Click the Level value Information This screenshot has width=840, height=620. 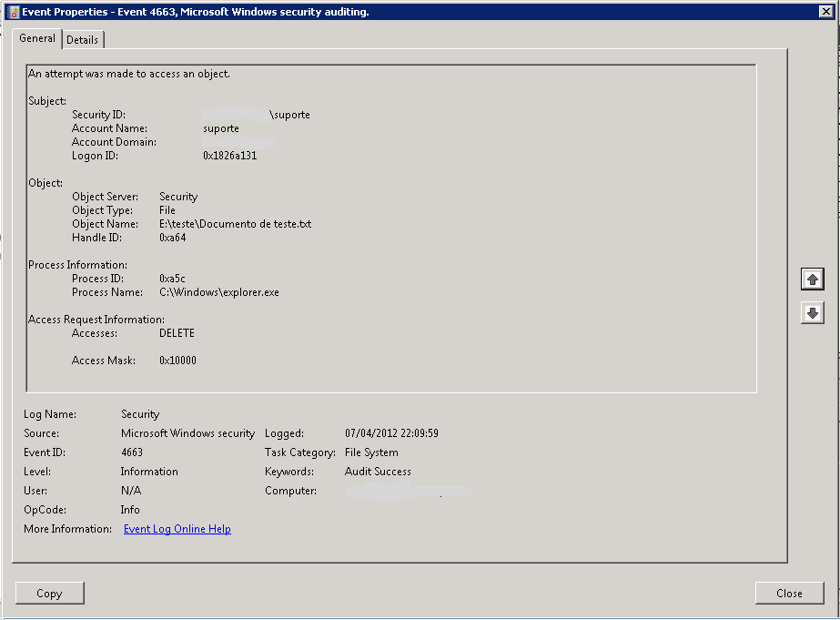(149, 472)
